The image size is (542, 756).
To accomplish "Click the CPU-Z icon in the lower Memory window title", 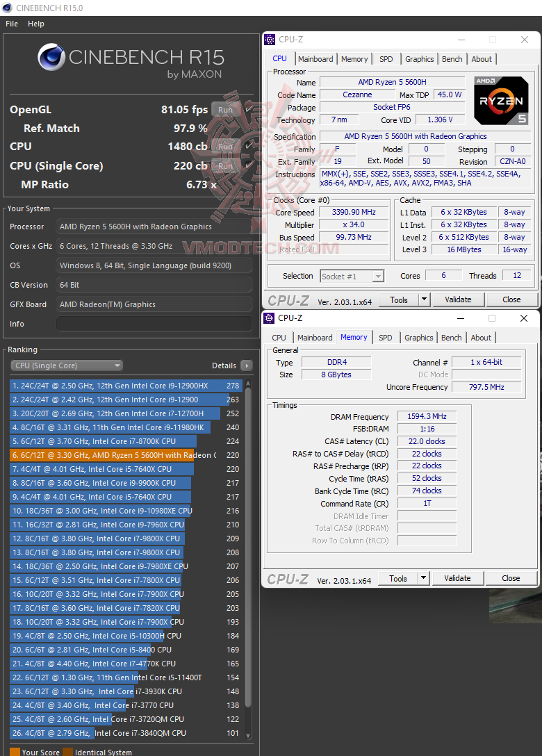I will (269, 318).
